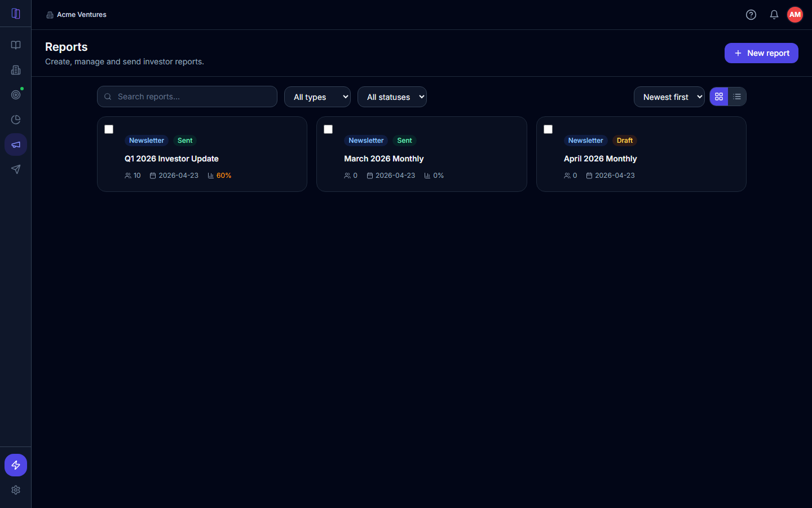Click Sent badge on March 2026 Monthly
The image size is (812, 508).
404,141
